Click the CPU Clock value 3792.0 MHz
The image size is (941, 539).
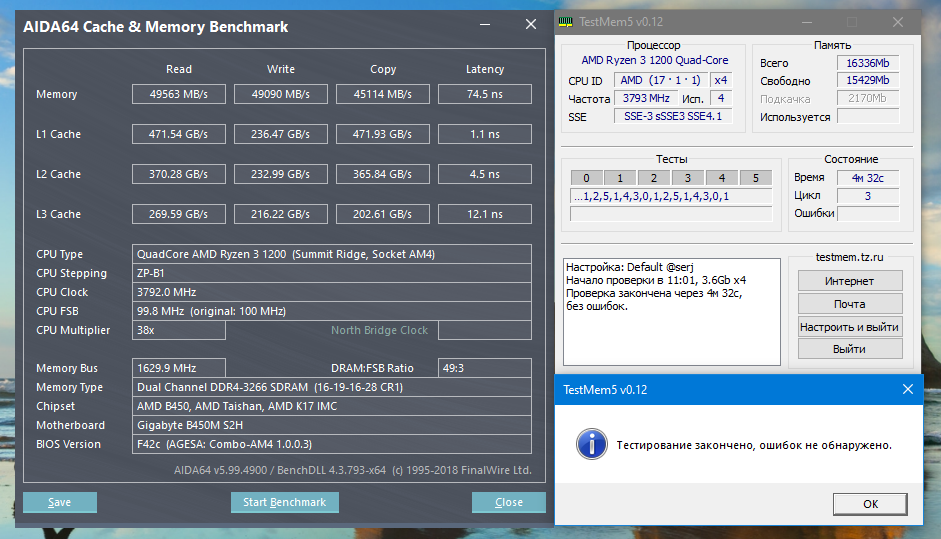pos(332,292)
